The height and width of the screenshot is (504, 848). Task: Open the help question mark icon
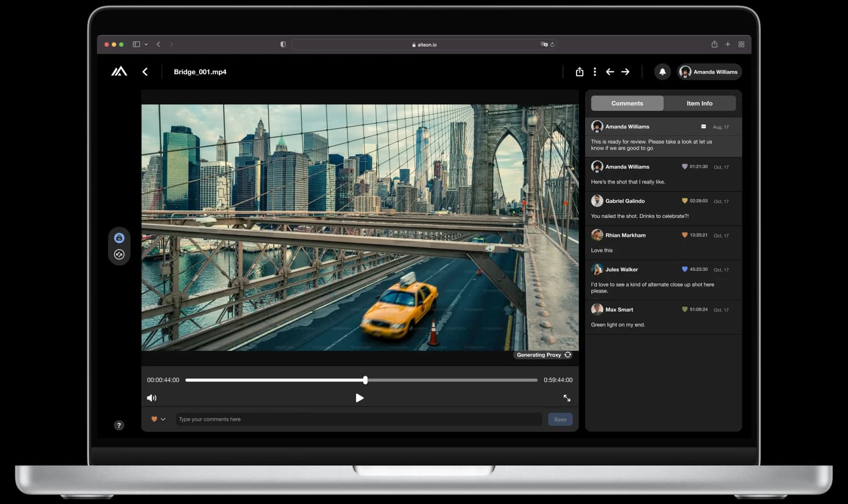(x=119, y=425)
